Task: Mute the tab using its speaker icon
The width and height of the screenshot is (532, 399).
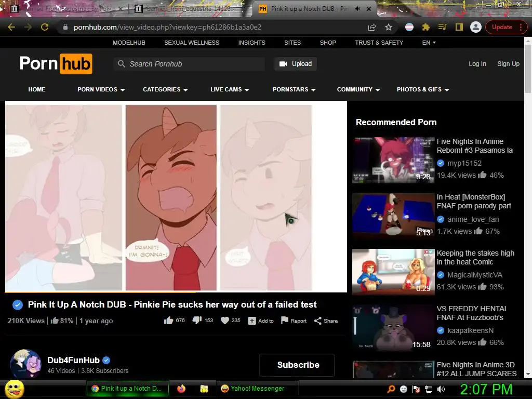Action: tap(357, 9)
